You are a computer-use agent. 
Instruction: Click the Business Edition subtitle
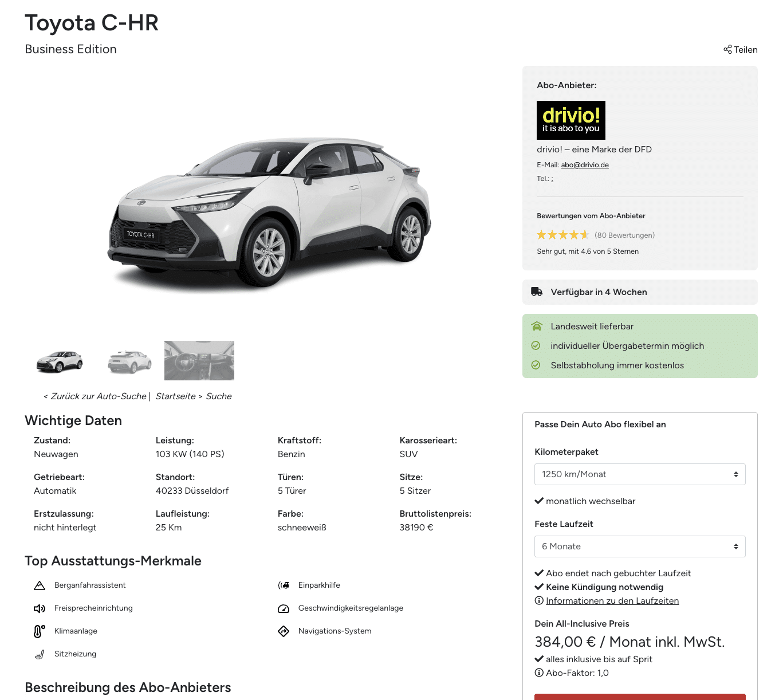pyautogui.click(x=70, y=49)
